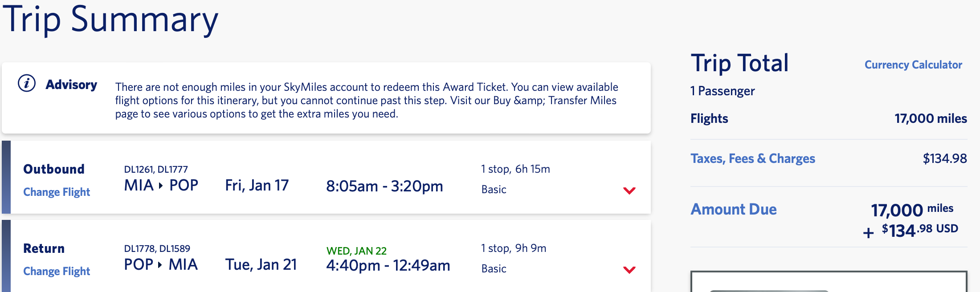Expand the Outbound flight details chevron

[x=629, y=191]
